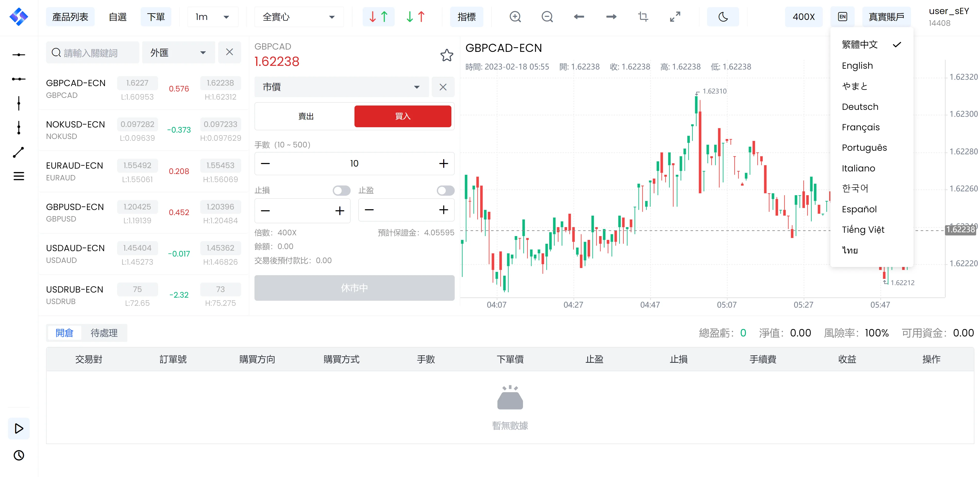Toggle dark mode moon icon
Viewport: 980px width, 477px height.
tap(723, 17)
